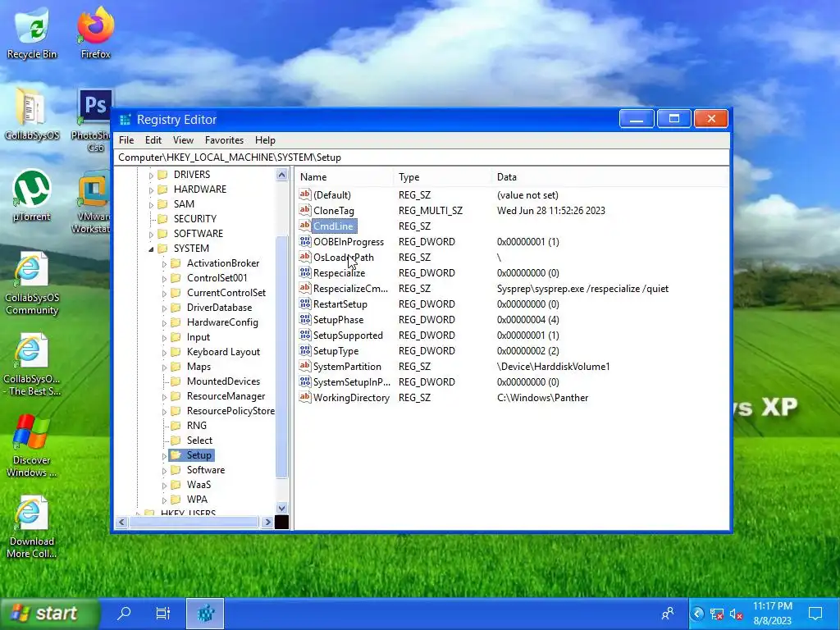The width and height of the screenshot is (840, 630).
Task: Click the Name column header
Action: pos(345,177)
